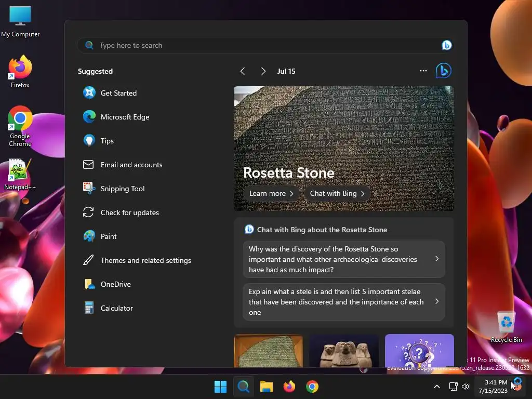Open Google Chrome from the taskbar
The image size is (532, 399).
coord(312,387)
